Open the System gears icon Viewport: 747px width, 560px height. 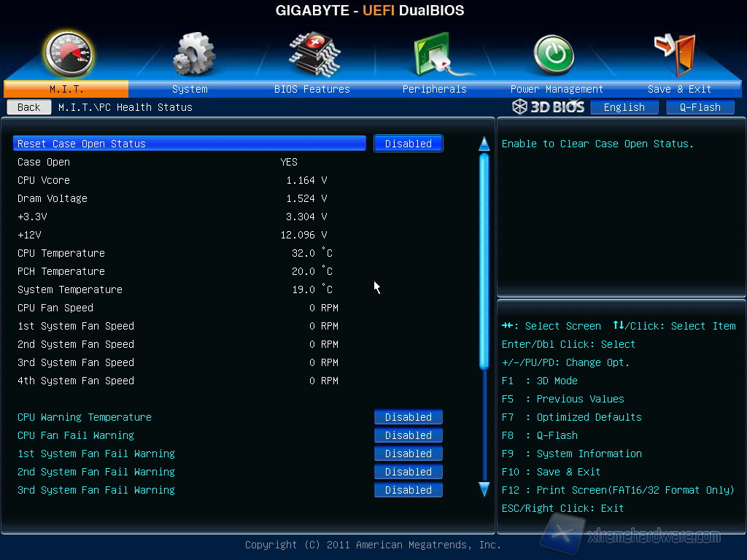tap(194, 54)
